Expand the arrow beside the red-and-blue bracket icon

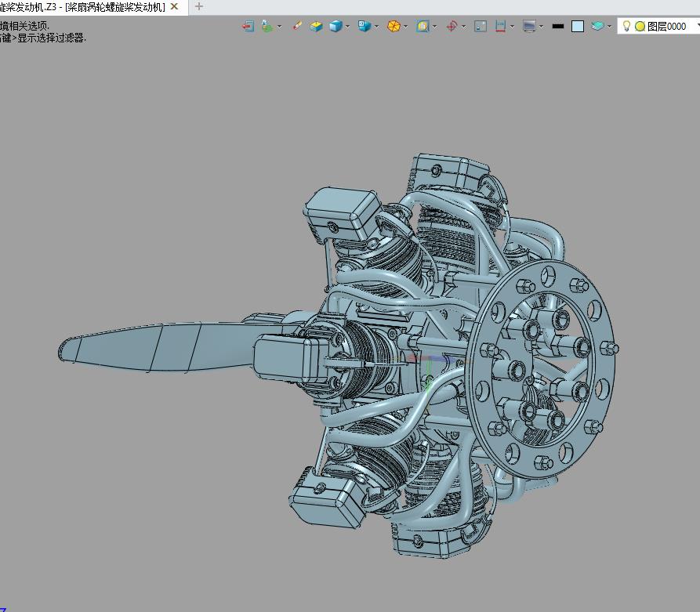click(512, 27)
